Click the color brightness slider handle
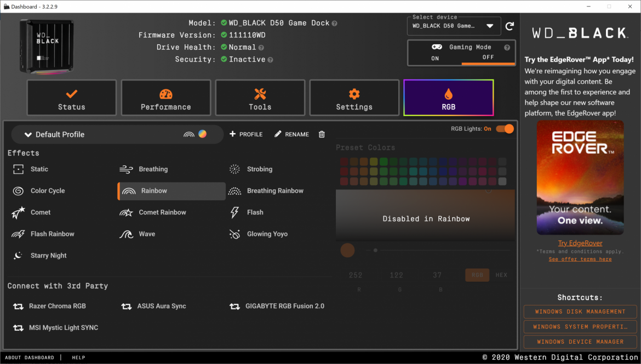Screen dimensions: 641x364 tap(375, 251)
